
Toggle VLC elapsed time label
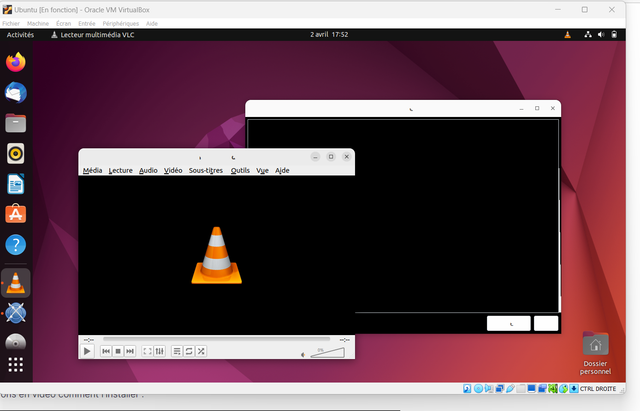[x=89, y=340]
